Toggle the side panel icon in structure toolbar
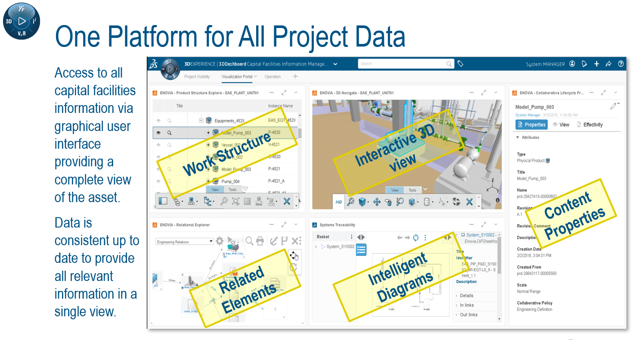 point(163,201)
